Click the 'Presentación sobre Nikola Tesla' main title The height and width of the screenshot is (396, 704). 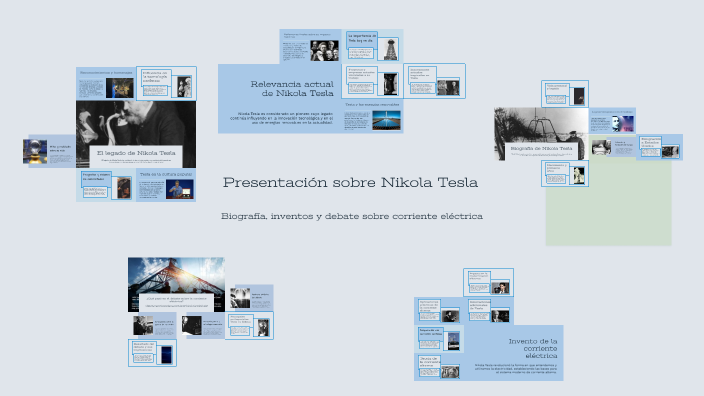(x=350, y=182)
